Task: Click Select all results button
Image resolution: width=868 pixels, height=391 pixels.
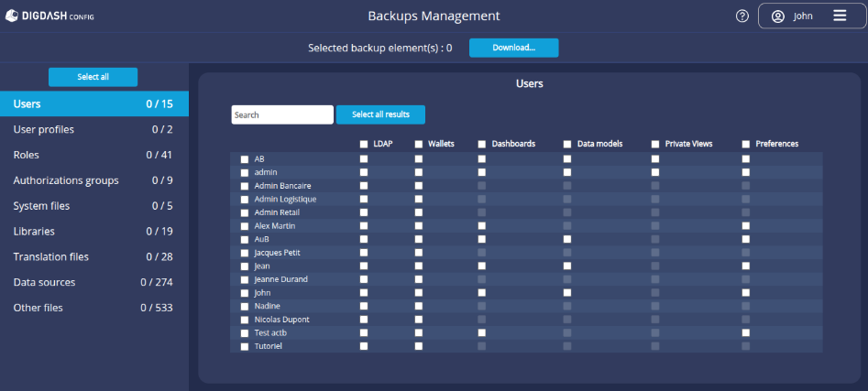Action: (381, 114)
